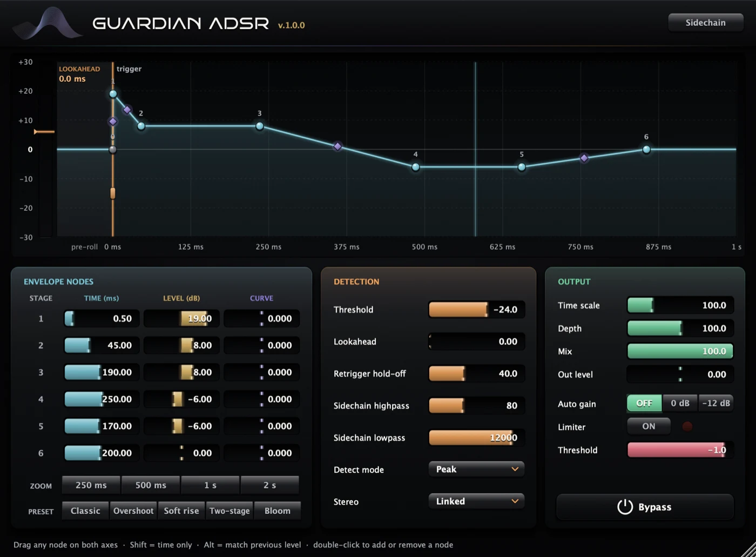
Task: Open the Sidechain panel
Action: 705,23
